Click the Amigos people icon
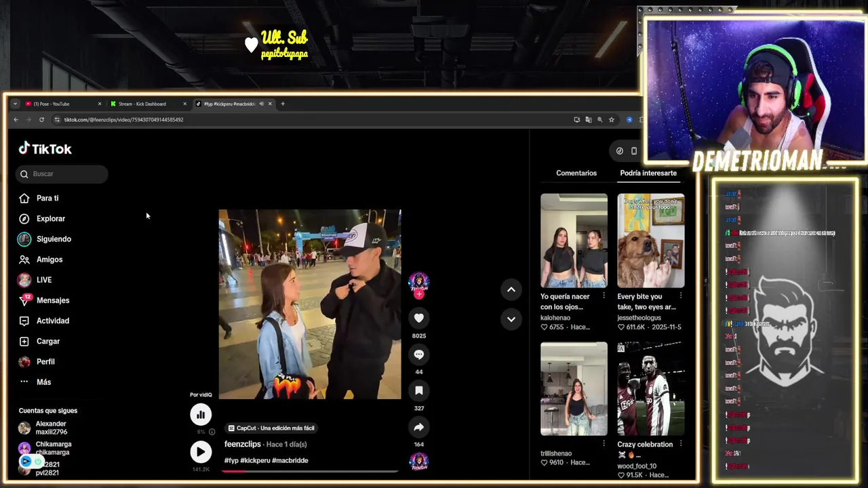Viewport: 868px width, 488px height. pos(24,260)
